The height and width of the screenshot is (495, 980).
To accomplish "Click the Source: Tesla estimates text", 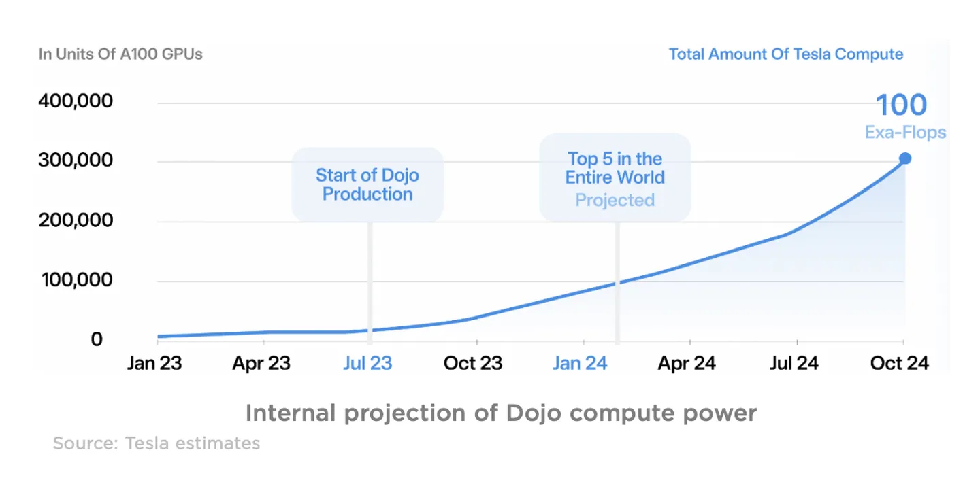I will tap(157, 444).
